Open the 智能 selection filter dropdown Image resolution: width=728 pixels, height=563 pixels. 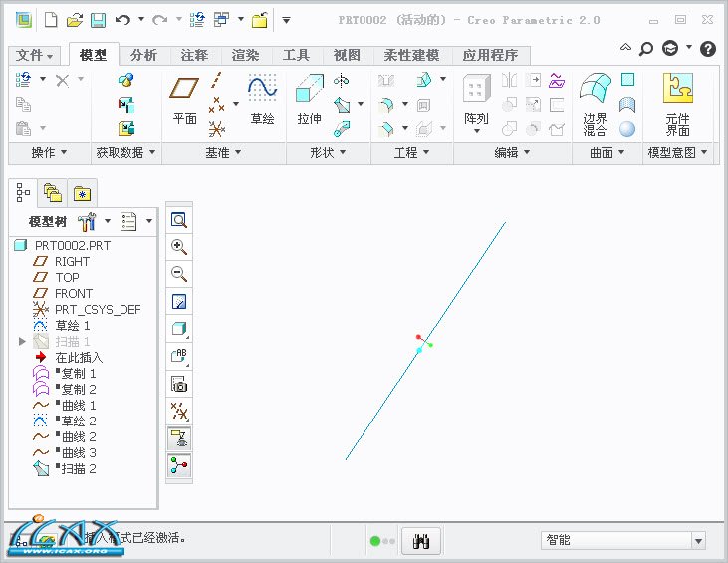697,540
